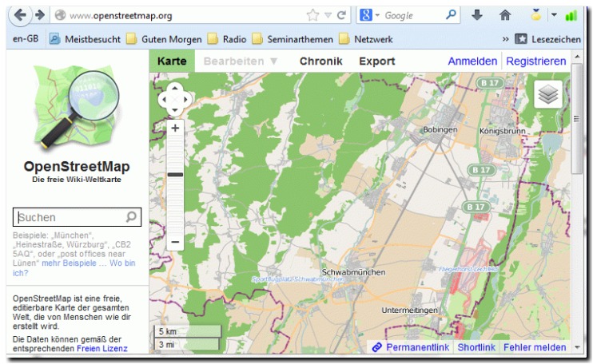Pan the map left arrow
The image size is (593, 364).
coord(163,100)
